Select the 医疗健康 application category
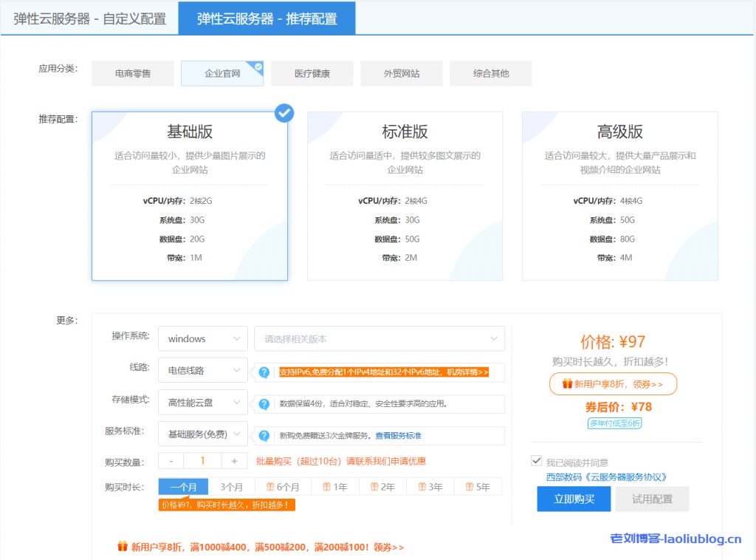 [x=312, y=73]
